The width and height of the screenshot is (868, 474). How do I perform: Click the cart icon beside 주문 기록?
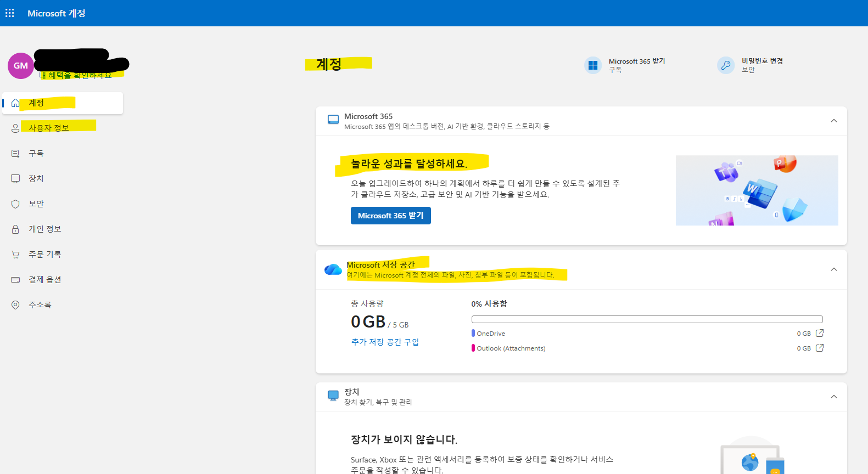click(x=15, y=255)
